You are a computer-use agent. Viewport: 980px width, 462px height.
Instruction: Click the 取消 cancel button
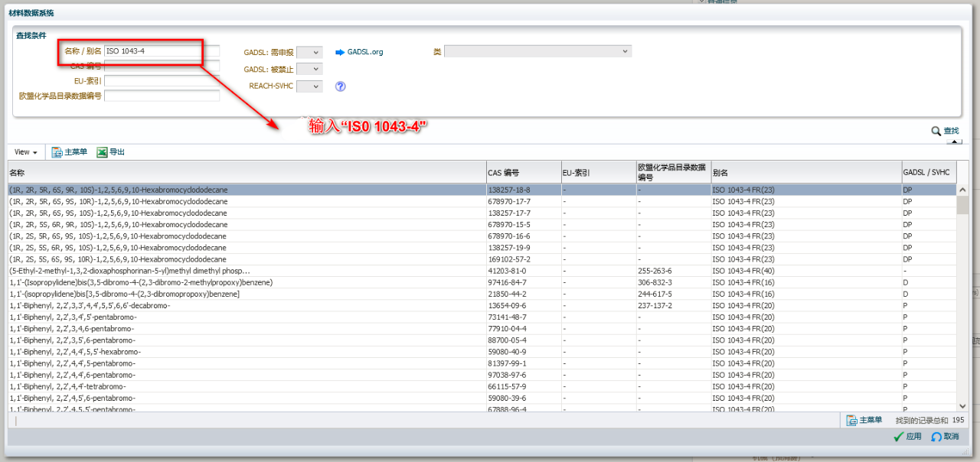[x=945, y=437]
